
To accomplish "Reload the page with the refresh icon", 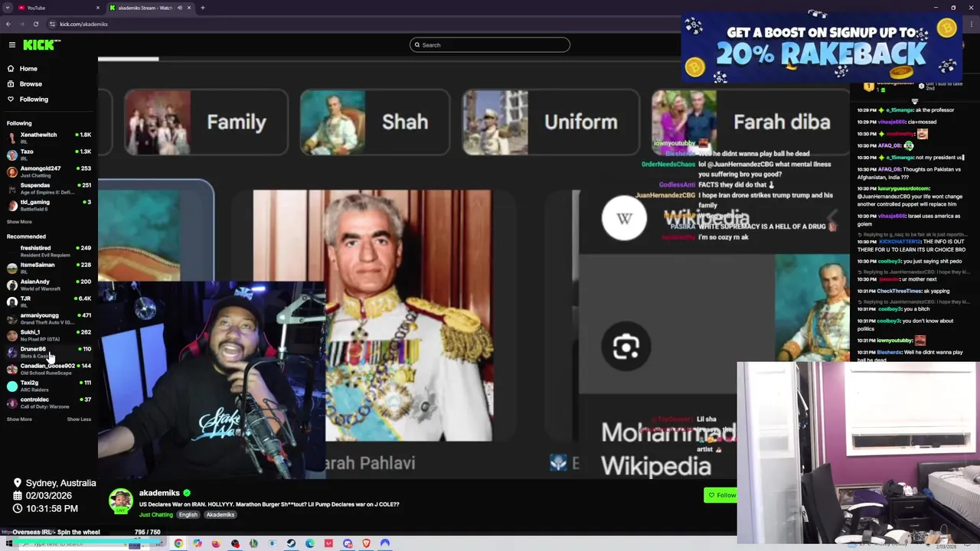I will (36, 24).
